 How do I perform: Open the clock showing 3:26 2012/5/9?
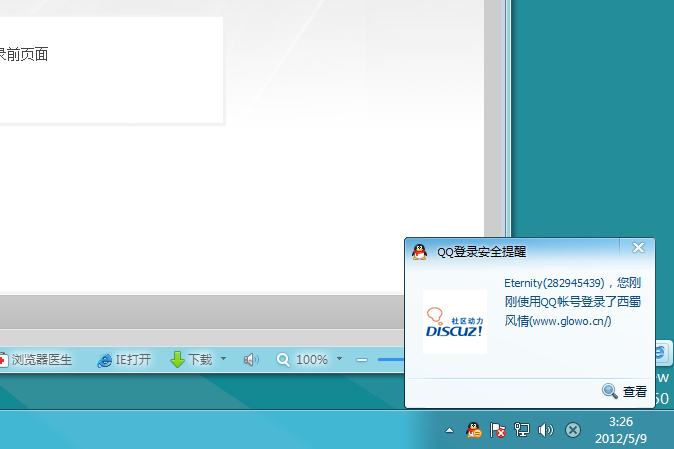pyautogui.click(x=621, y=430)
